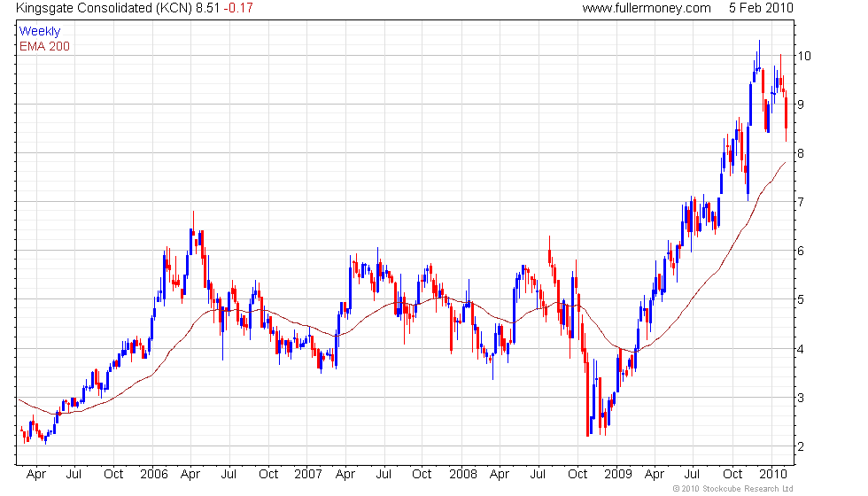The image size is (868, 496).
Task: Click the -0.17 price change value
Action: (238, 8)
